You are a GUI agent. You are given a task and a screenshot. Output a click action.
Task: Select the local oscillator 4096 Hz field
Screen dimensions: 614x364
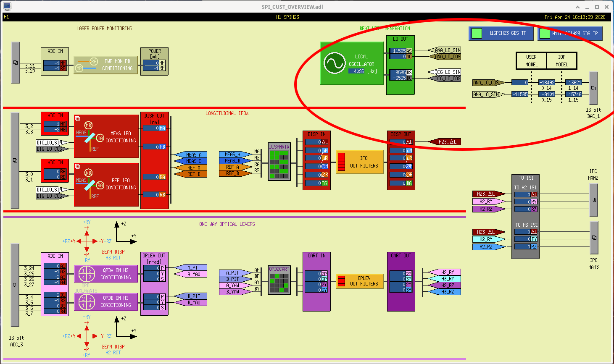coord(356,71)
